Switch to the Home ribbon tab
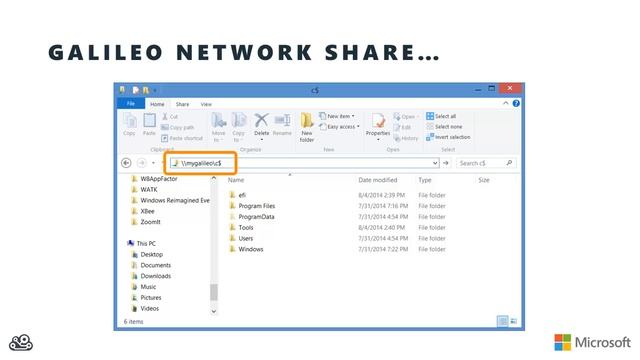Screen dimensions: 640x360 [x=157, y=104]
